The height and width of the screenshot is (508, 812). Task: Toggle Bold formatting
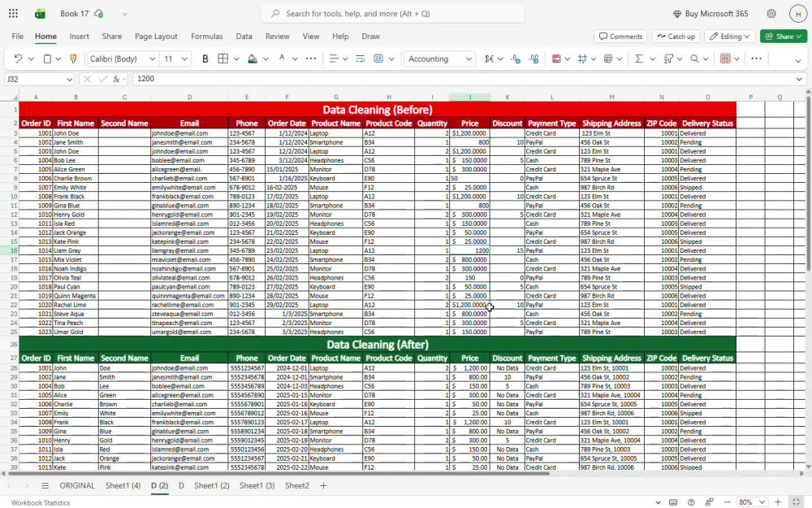tap(205, 59)
